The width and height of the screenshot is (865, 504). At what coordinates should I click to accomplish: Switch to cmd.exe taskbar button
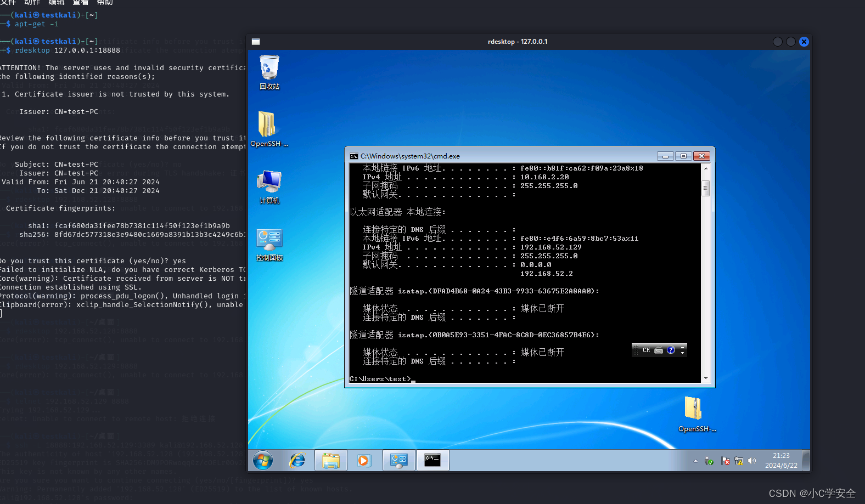(432, 461)
